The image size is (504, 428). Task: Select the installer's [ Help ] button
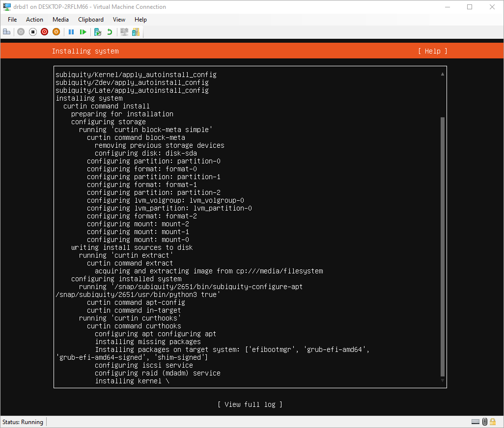point(433,51)
